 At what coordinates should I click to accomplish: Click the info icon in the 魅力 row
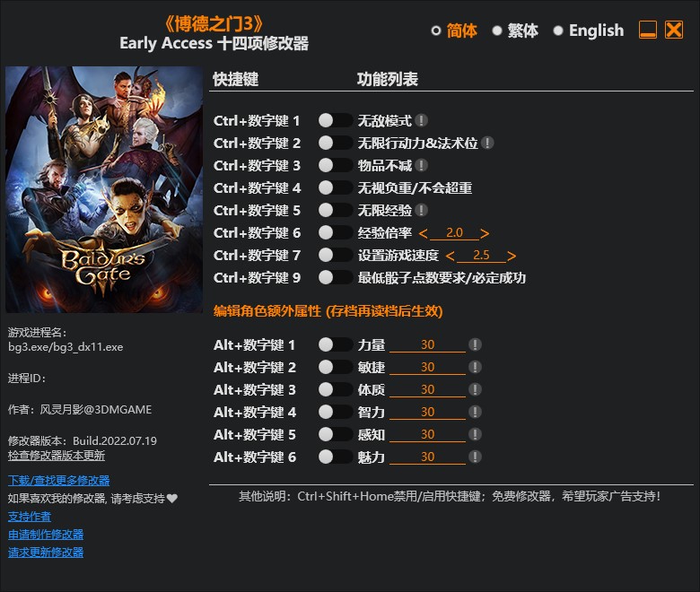coord(475,457)
